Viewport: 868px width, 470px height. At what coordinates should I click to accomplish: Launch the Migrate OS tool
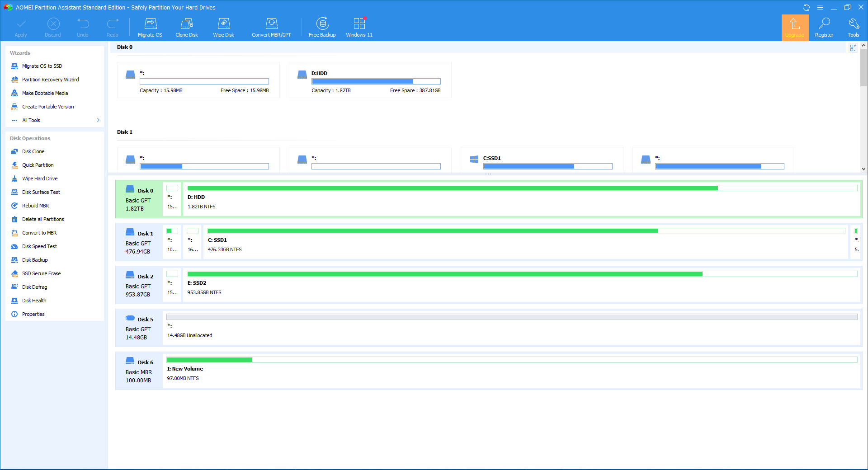coord(150,28)
